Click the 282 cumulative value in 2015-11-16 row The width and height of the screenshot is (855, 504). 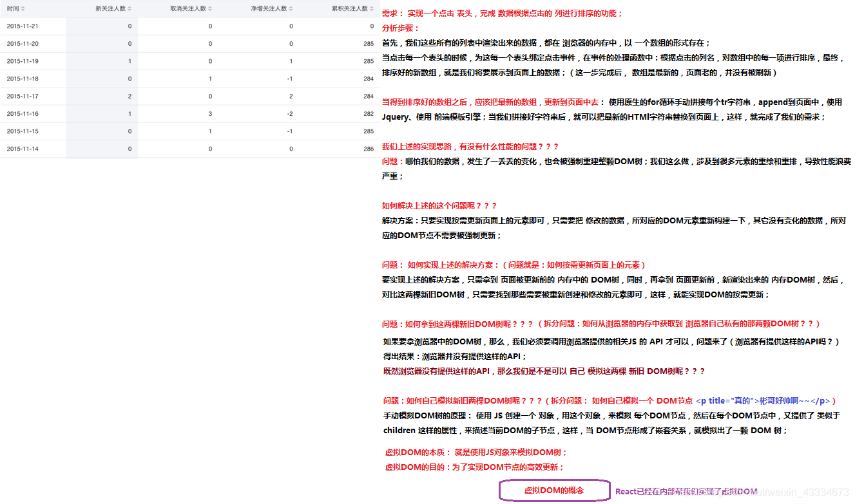[x=369, y=114]
